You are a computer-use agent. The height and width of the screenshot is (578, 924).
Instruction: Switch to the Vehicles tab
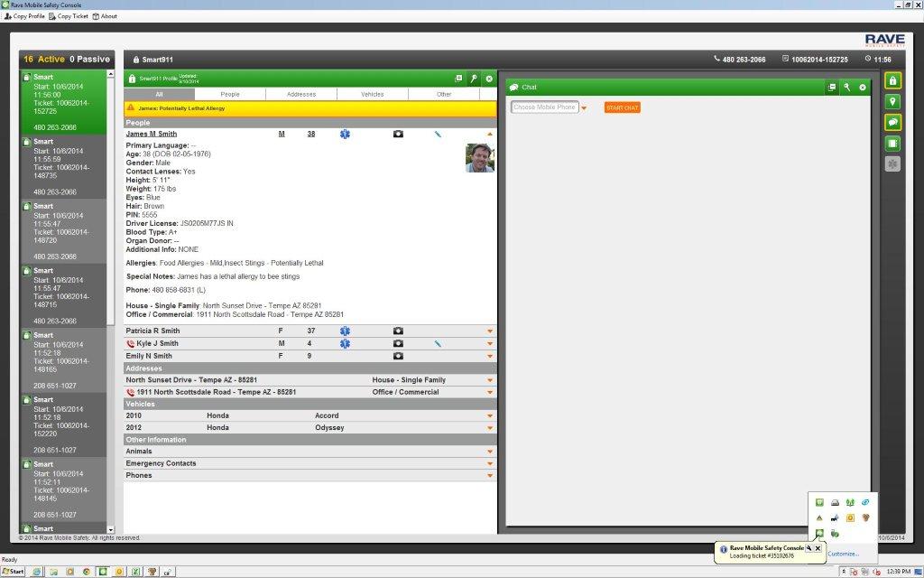(x=373, y=94)
